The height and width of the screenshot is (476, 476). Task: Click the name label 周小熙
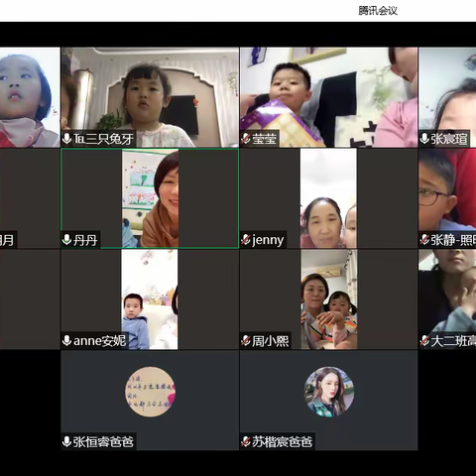coord(271,341)
